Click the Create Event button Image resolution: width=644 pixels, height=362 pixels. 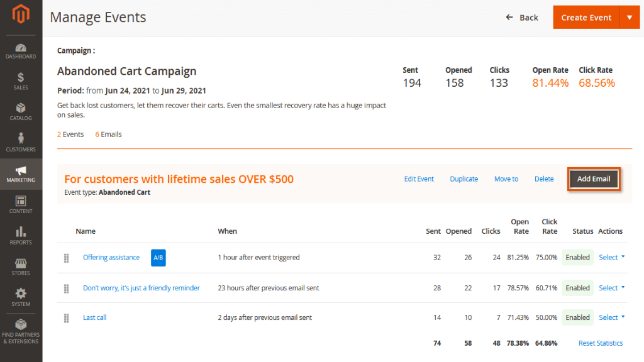pyautogui.click(x=586, y=17)
